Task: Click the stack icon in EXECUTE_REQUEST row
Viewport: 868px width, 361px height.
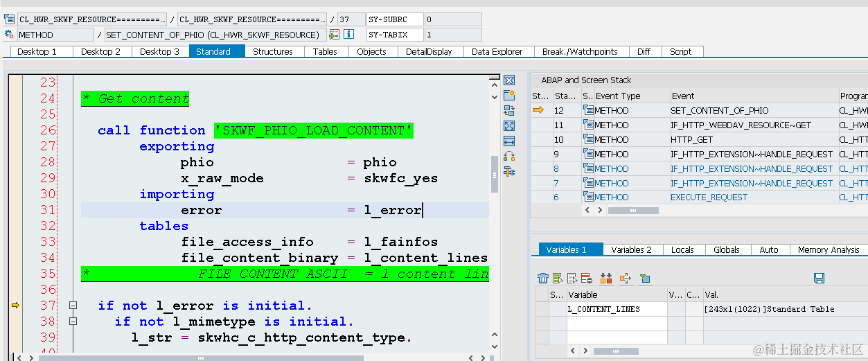Action: [588, 197]
